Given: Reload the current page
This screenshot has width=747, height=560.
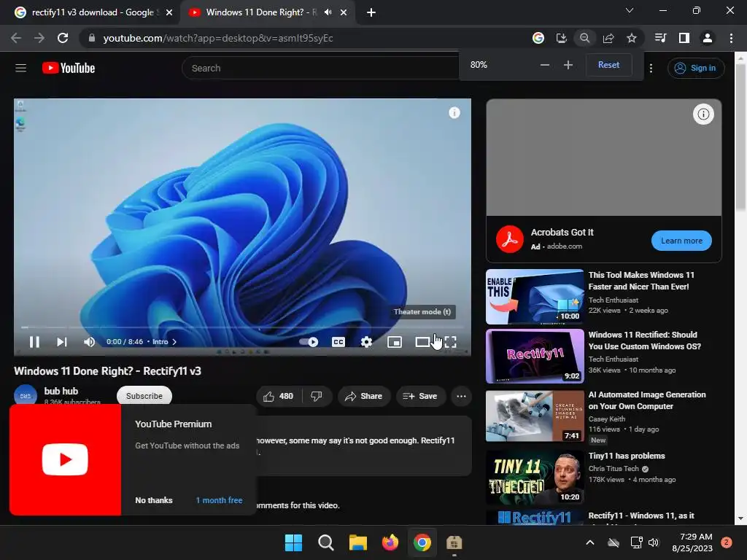Looking at the screenshot, I should pyautogui.click(x=63, y=38).
